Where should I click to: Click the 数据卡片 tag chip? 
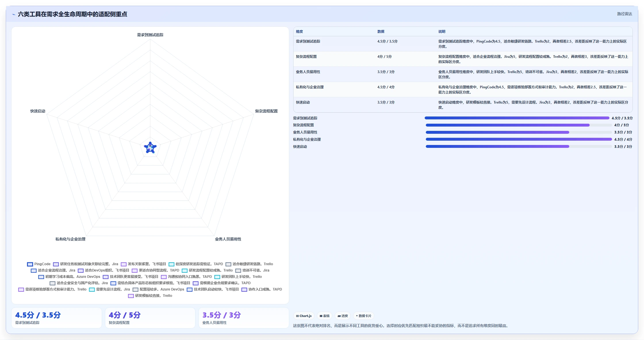point(364,316)
